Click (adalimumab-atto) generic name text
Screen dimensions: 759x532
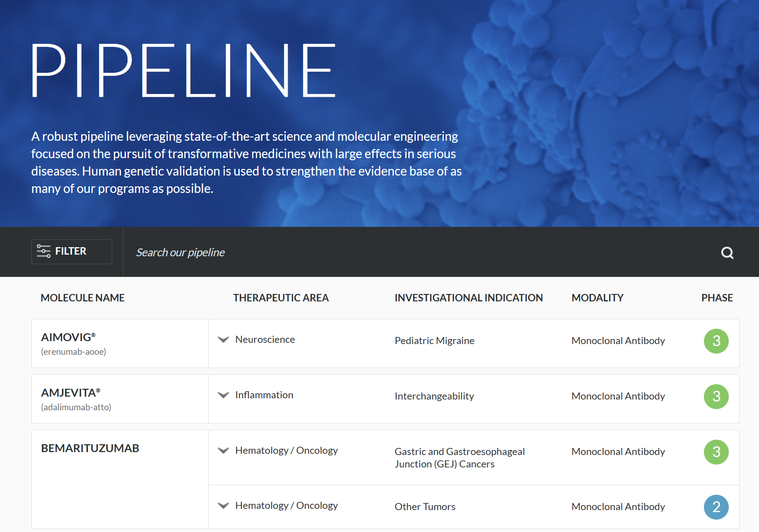click(76, 407)
